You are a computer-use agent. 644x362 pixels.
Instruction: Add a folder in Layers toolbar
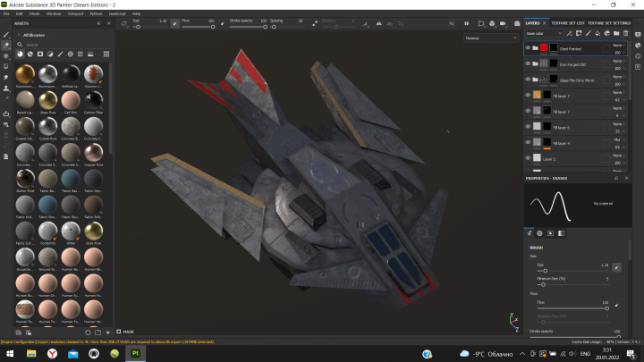point(616,33)
